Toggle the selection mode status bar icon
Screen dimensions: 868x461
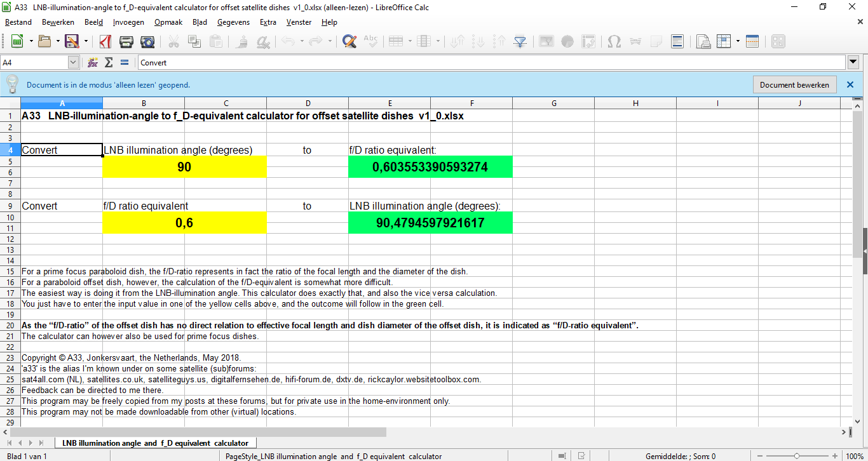(x=561, y=456)
